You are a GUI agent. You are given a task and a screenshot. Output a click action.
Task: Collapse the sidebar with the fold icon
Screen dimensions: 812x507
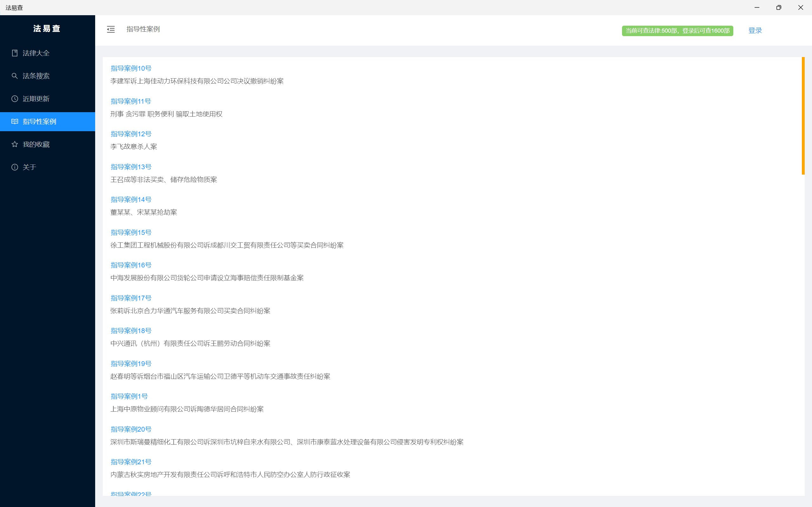(x=111, y=29)
